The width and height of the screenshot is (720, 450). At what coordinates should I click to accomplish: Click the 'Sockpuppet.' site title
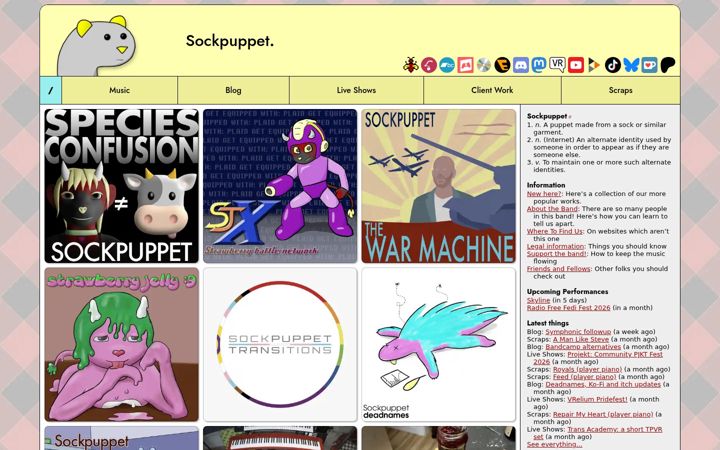click(230, 41)
